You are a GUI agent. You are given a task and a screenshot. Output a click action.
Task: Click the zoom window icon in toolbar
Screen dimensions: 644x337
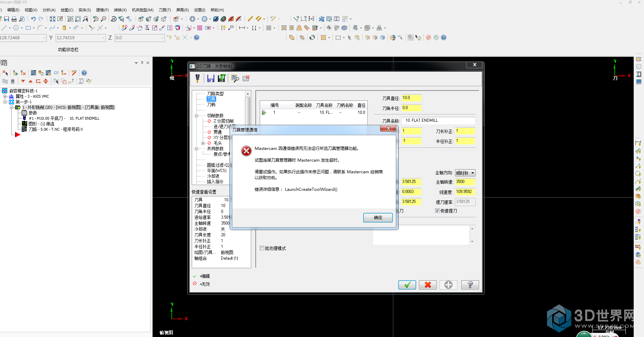pos(70,19)
